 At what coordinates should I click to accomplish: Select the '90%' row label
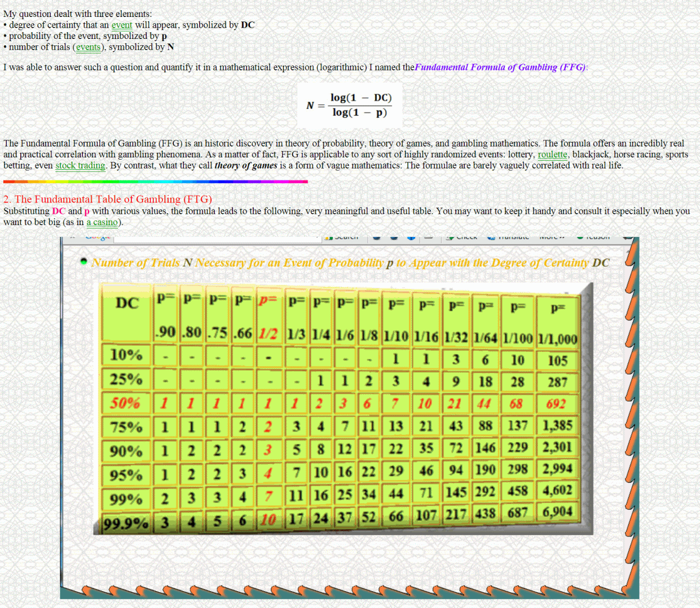(126, 451)
